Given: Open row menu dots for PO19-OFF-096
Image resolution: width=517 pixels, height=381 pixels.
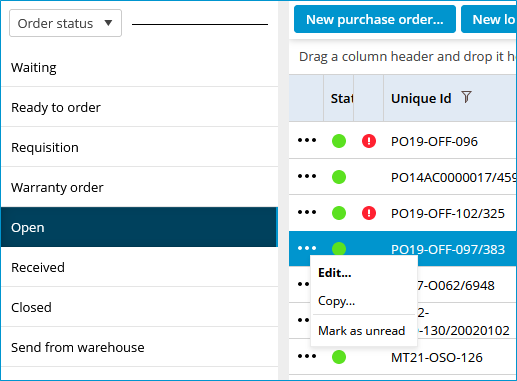Looking at the screenshot, I should tap(307, 140).
